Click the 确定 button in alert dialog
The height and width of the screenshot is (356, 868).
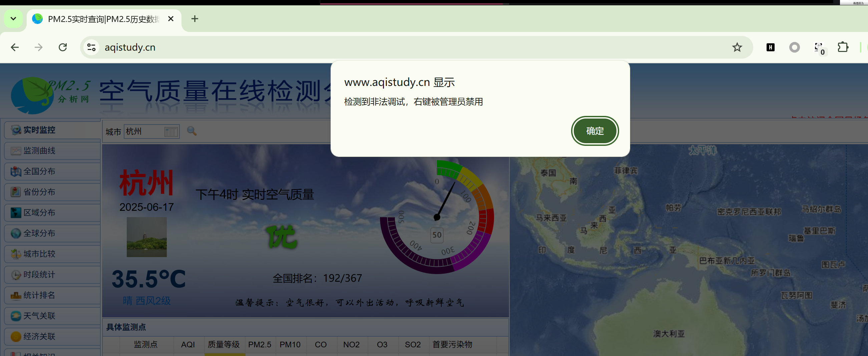tap(594, 131)
